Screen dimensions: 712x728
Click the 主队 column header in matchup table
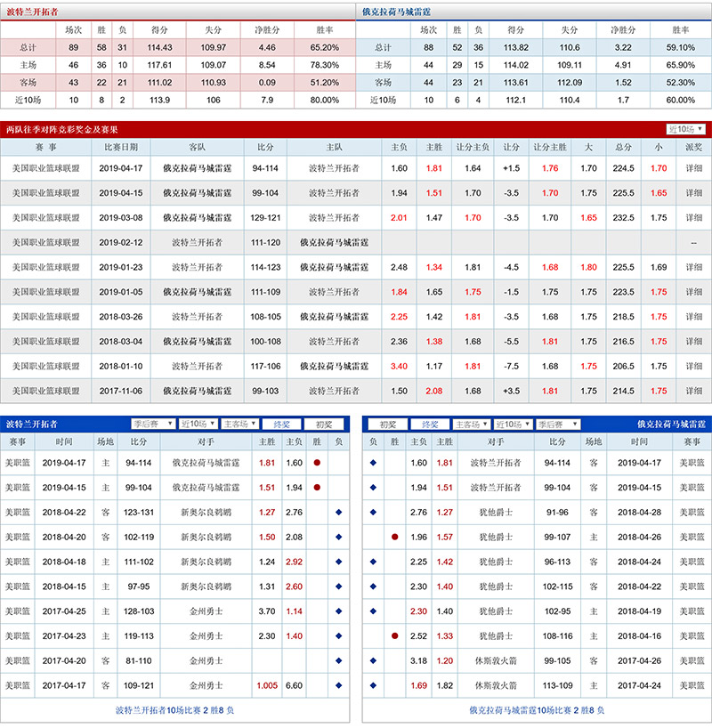(x=334, y=147)
